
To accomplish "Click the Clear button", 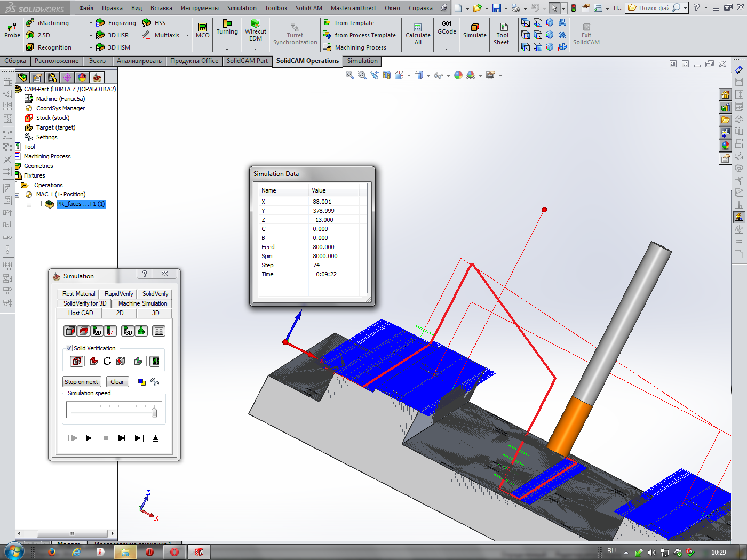I will click(117, 382).
